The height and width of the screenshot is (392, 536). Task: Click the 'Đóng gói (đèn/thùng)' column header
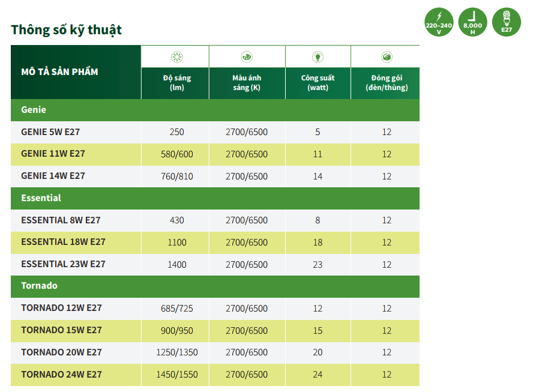point(385,83)
